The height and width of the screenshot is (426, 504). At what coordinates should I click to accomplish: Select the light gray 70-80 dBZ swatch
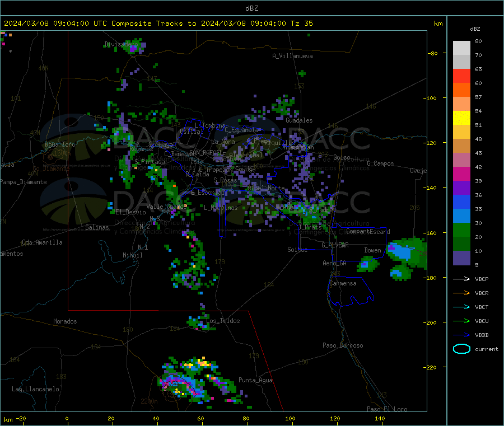tap(461, 48)
